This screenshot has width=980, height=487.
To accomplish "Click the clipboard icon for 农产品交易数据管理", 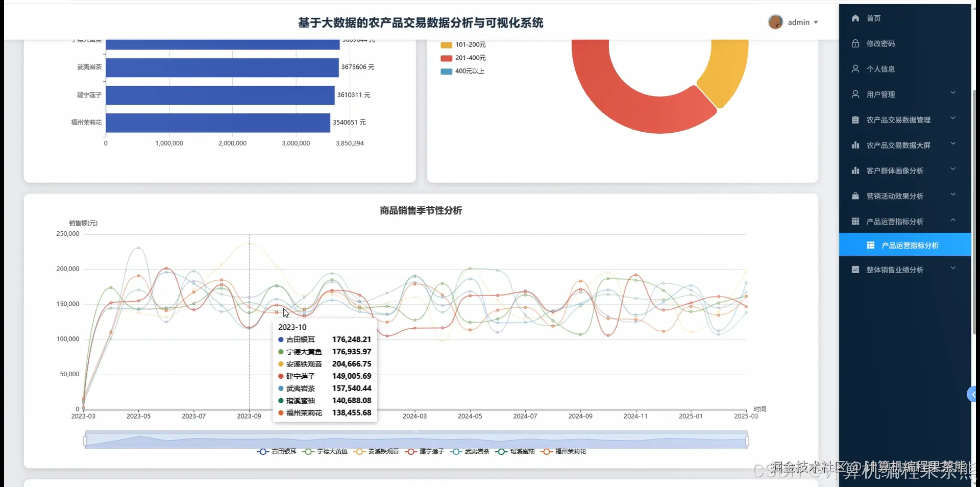I will point(855,120).
